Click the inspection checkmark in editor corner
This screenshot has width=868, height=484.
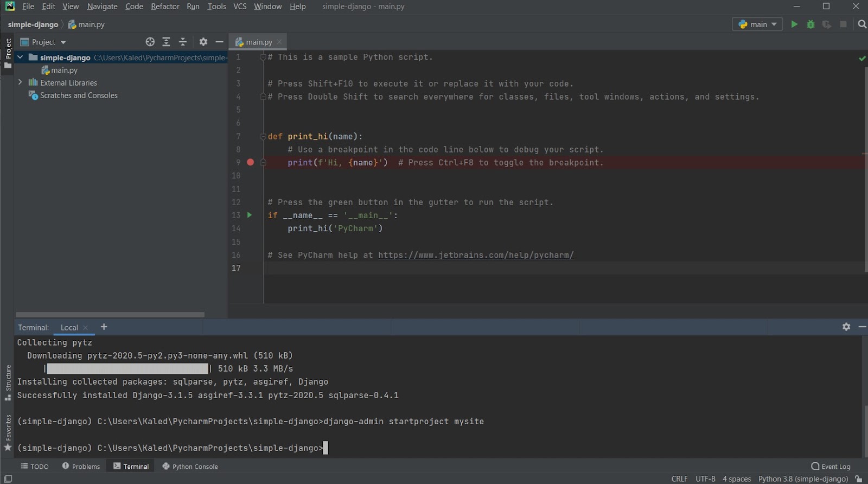[x=862, y=58]
